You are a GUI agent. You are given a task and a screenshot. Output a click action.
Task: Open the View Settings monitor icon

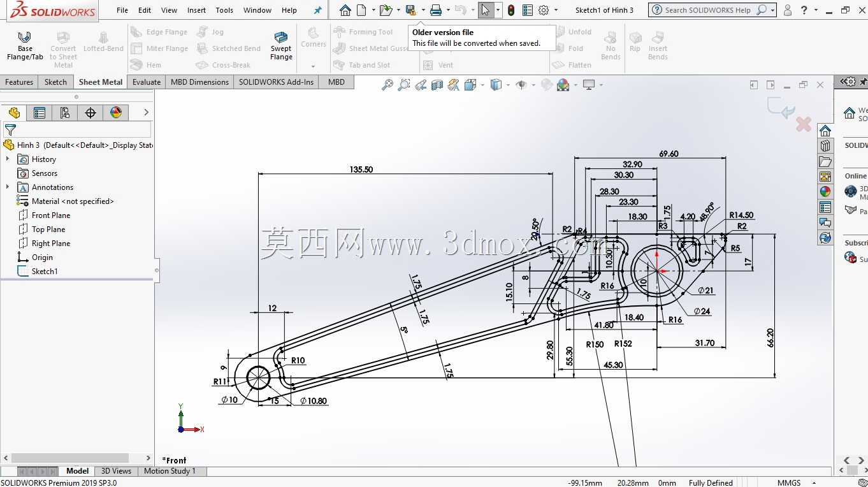point(588,85)
